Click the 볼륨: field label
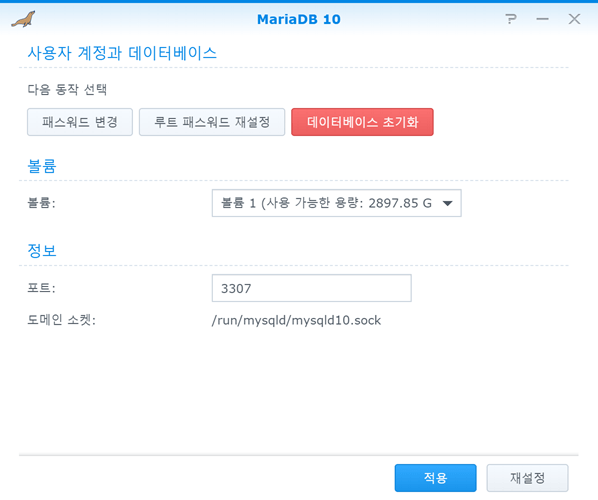Viewport: 598px width, 500px height. (x=41, y=203)
